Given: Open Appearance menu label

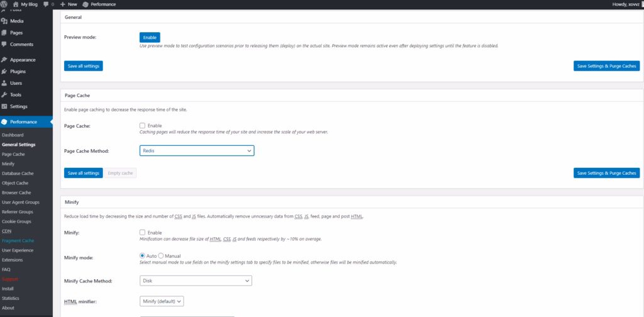Looking at the screenshot, I should point(23,60).
